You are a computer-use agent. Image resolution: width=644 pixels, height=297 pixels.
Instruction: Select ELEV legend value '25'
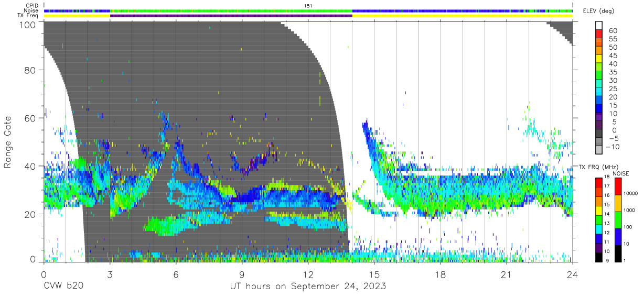click(x=613, y=89)
